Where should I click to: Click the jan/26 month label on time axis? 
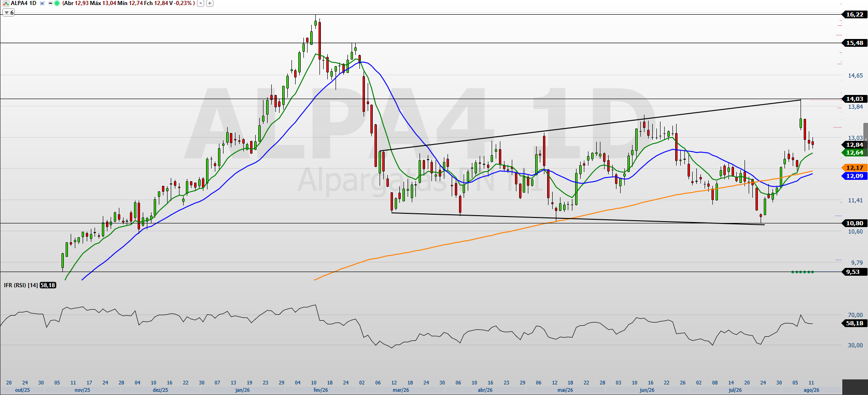(x=242, y=390)
